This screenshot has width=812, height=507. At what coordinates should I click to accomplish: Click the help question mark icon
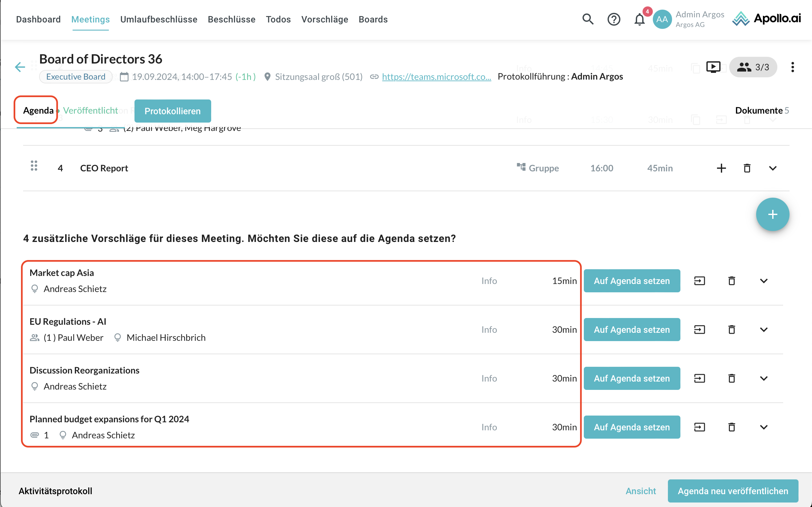point(613,20)
